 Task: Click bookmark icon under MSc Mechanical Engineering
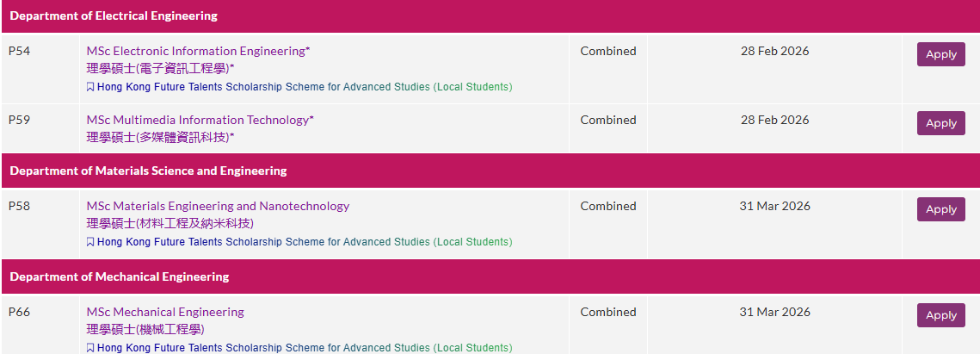pos(90,348)
